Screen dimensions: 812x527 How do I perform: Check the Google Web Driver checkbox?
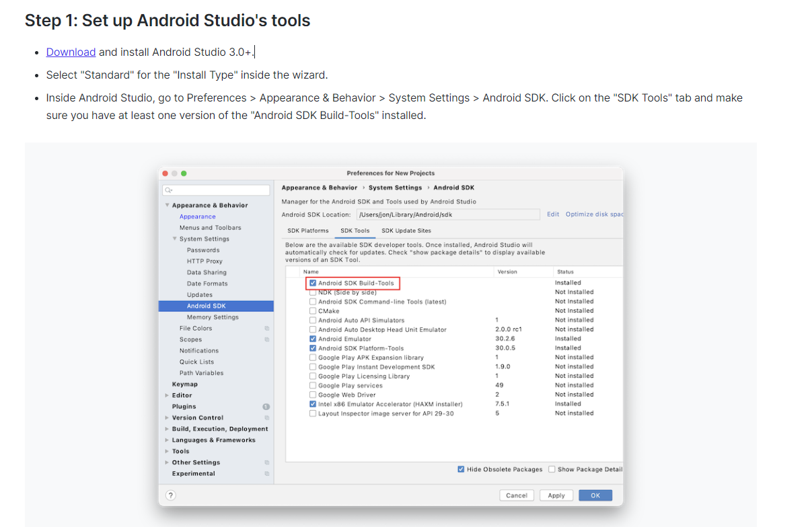point(313,395)
